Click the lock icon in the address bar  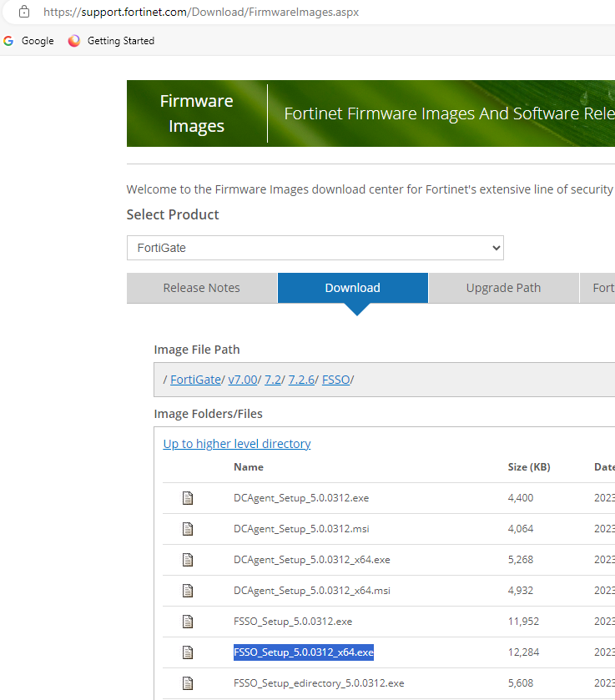tap(24, 12)
